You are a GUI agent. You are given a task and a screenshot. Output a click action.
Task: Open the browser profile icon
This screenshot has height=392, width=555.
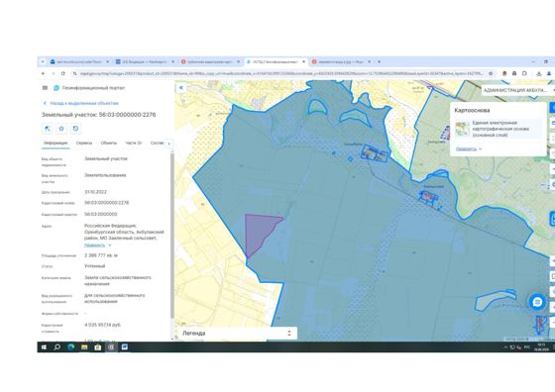[549, 73]
